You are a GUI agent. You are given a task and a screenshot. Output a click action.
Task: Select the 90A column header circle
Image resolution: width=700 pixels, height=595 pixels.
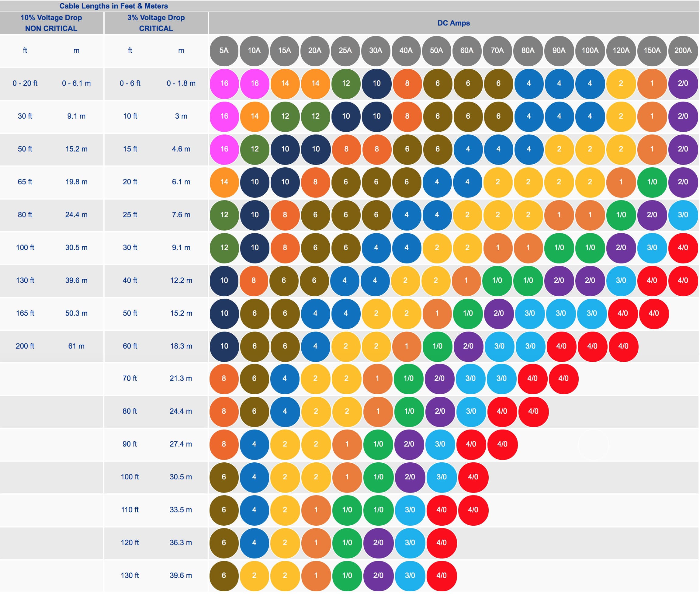pyautogui.click(x=559, y=50)
